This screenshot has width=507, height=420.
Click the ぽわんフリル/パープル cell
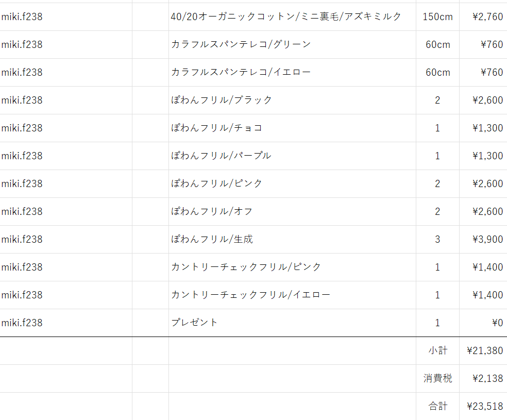[x=292, y=156]
